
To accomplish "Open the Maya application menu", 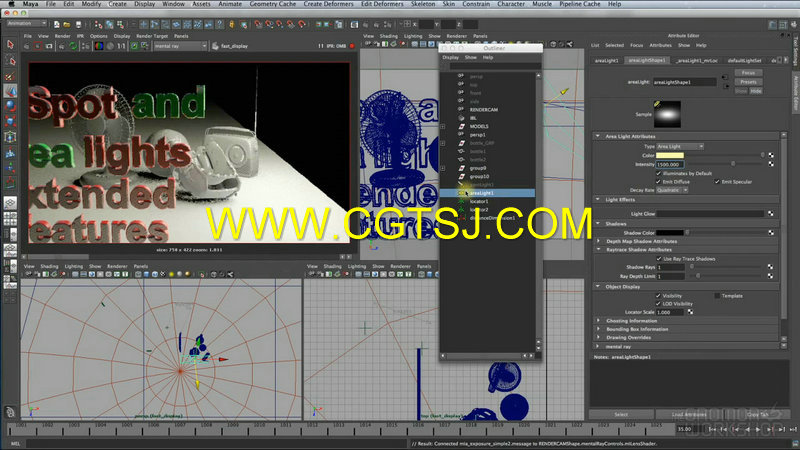I will pyautogui.click(x=31, y=4).
